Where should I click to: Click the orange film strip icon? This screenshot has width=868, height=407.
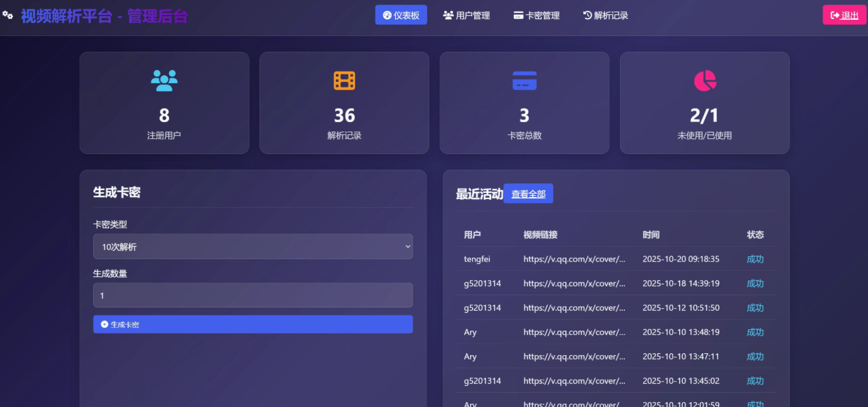click(x=344, y=80)
